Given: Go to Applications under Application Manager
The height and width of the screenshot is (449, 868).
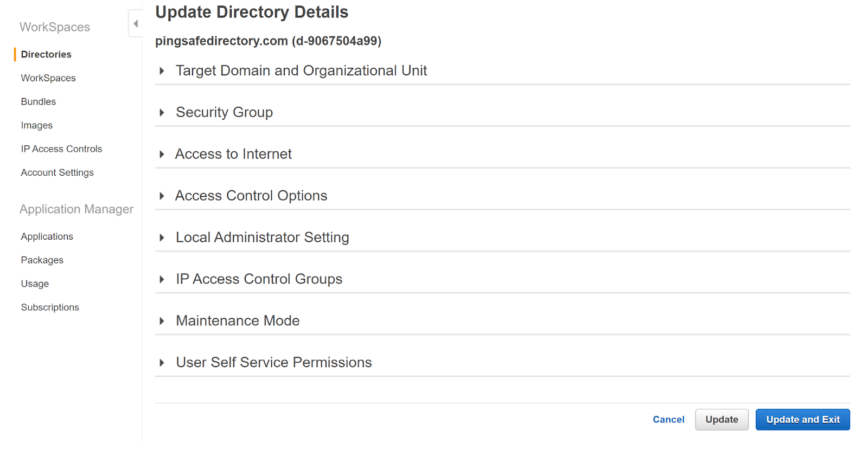Looking at the screenshot, I should click(x=47, y=236).
